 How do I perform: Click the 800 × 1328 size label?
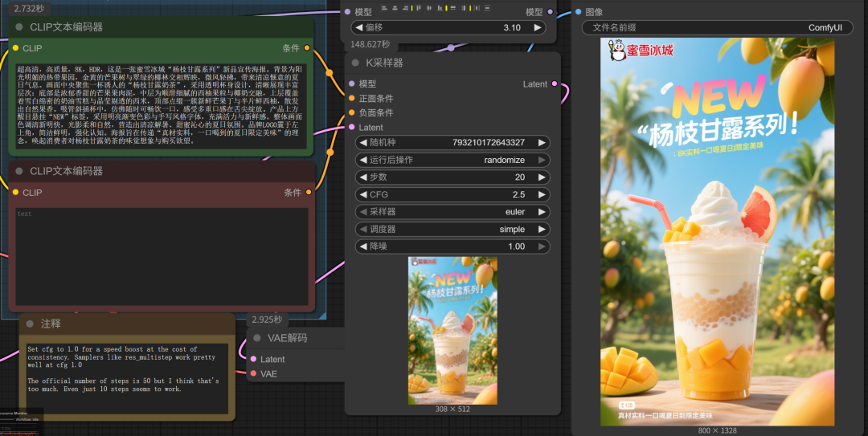tap(718, 430)
